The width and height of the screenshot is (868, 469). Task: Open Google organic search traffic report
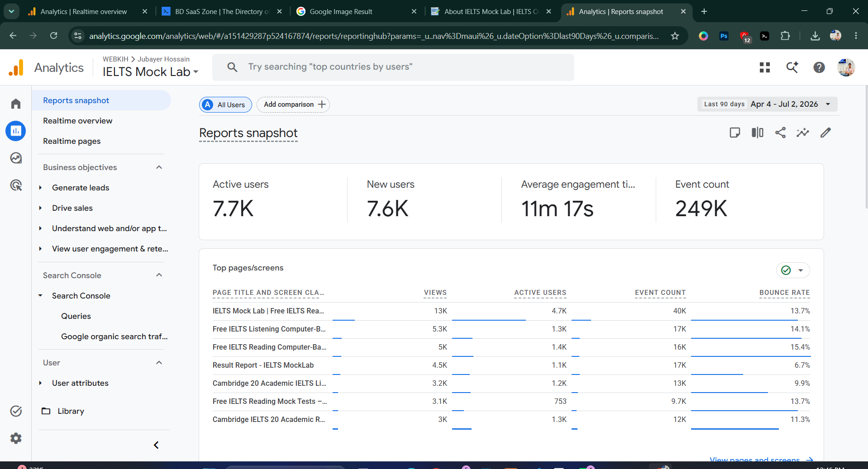point(114,336)
